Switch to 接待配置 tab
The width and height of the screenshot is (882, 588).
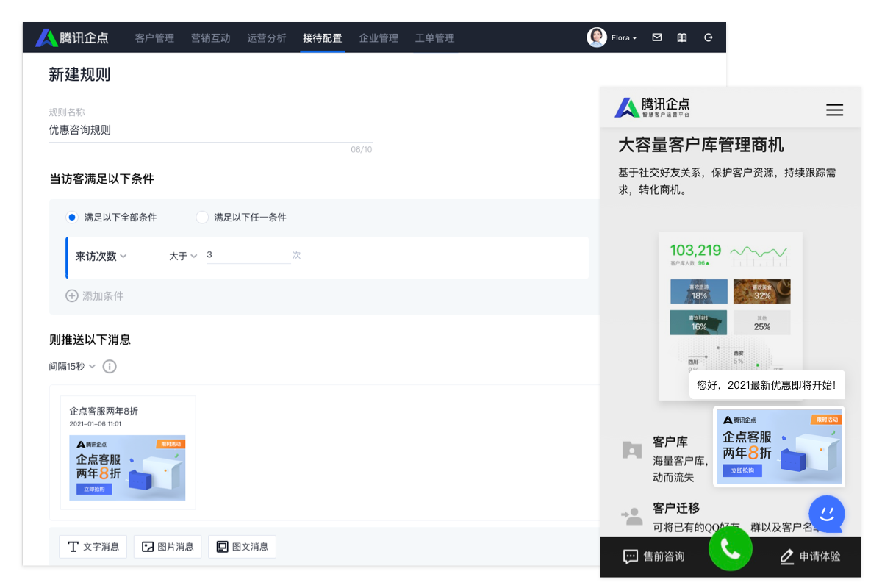click(323, 37)
